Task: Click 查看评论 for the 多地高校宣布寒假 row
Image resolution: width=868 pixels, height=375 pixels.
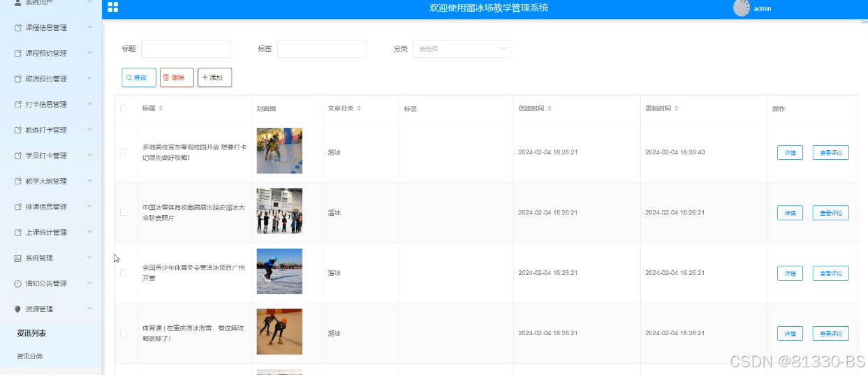Action: pyautogui.click(x=831, y=153)
